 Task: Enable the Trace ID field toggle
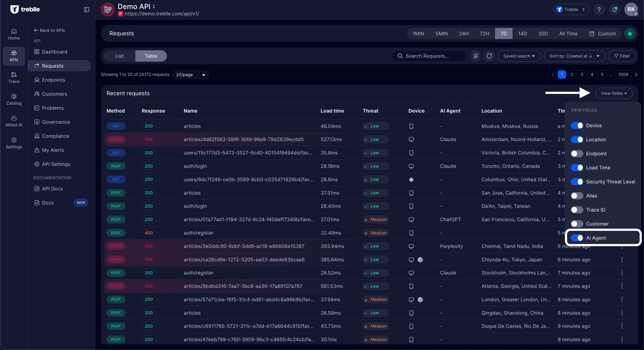(x=577, y=210)
